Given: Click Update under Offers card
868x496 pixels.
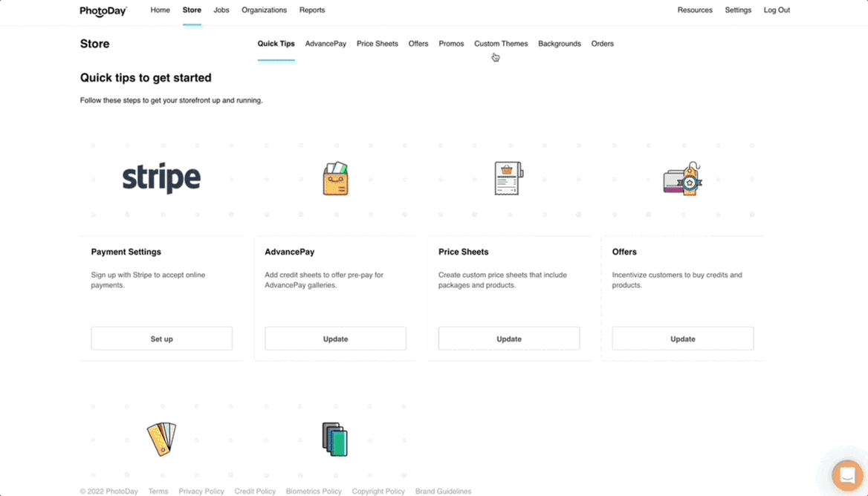Looking at the screenshot, I should pos(682,339).
